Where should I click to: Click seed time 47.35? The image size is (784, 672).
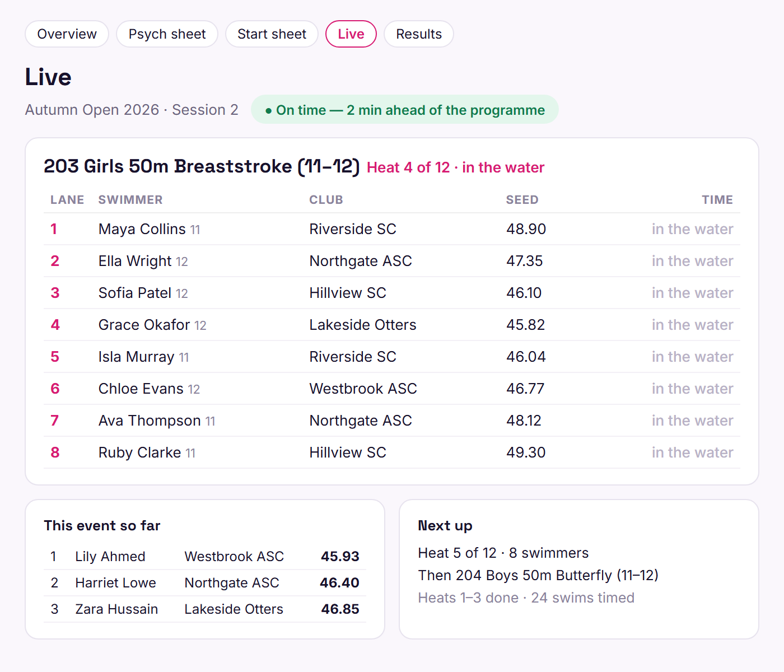524,261
